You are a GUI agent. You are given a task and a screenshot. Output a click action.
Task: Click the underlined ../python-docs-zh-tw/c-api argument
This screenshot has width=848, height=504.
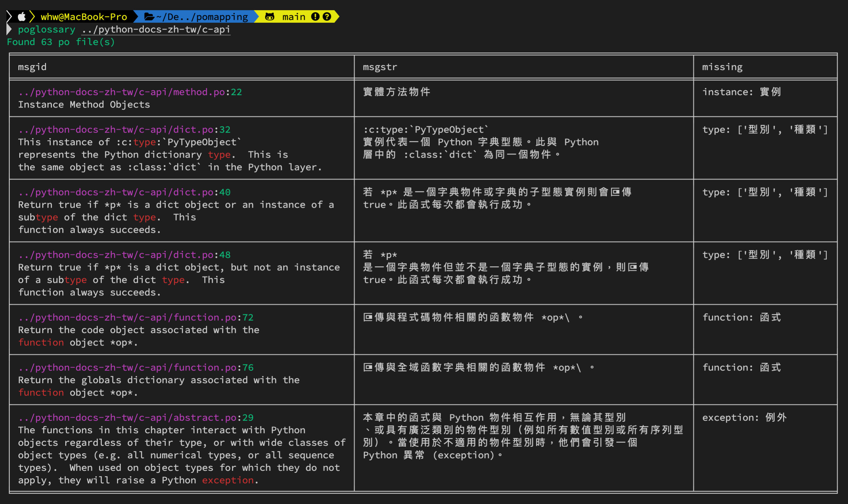(x=156, y=29)
